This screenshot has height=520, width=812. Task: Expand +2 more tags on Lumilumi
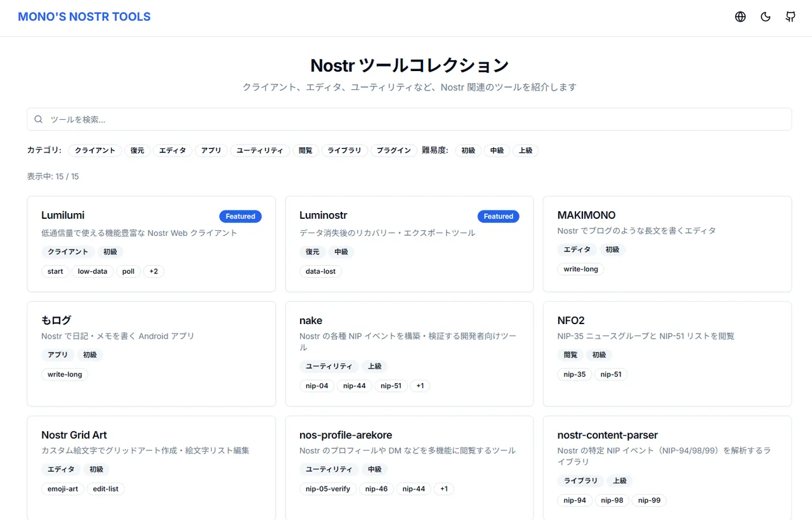point(154,271)
